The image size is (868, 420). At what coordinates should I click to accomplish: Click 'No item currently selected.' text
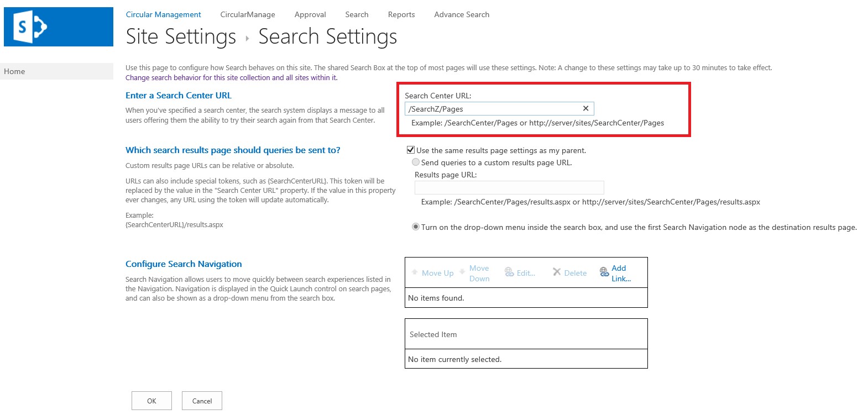(454, 359)
